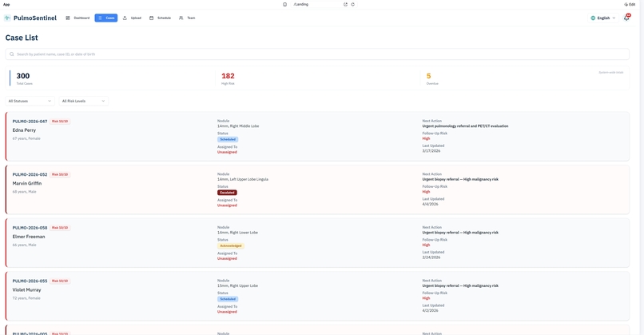Click Unassigned under Violet Murray's case
This screenshot has width=644, height=335.
click(x=227, y=312)
